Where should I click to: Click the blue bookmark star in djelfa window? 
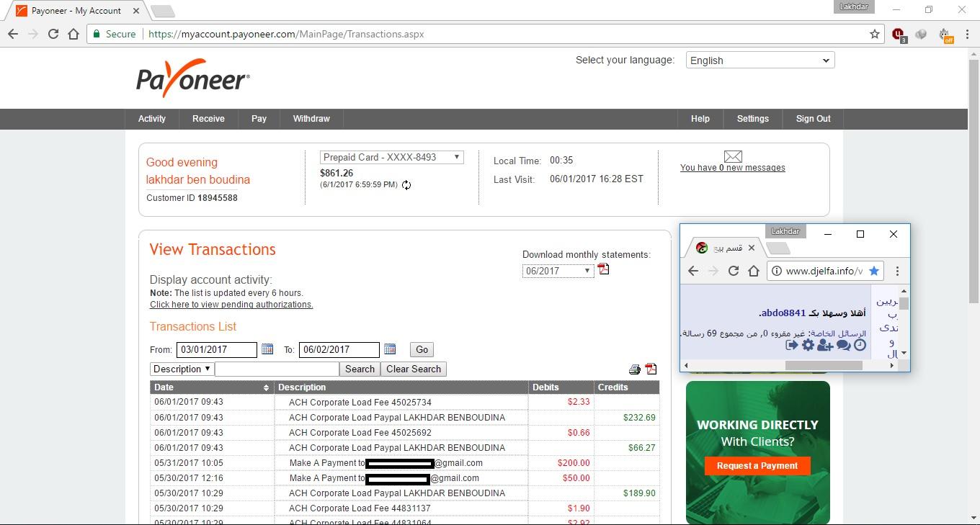(874, 271)
